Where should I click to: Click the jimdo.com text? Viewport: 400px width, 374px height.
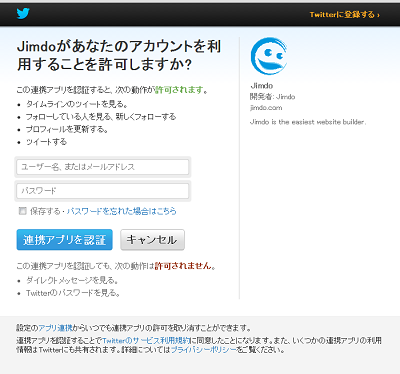click(266, 108)
